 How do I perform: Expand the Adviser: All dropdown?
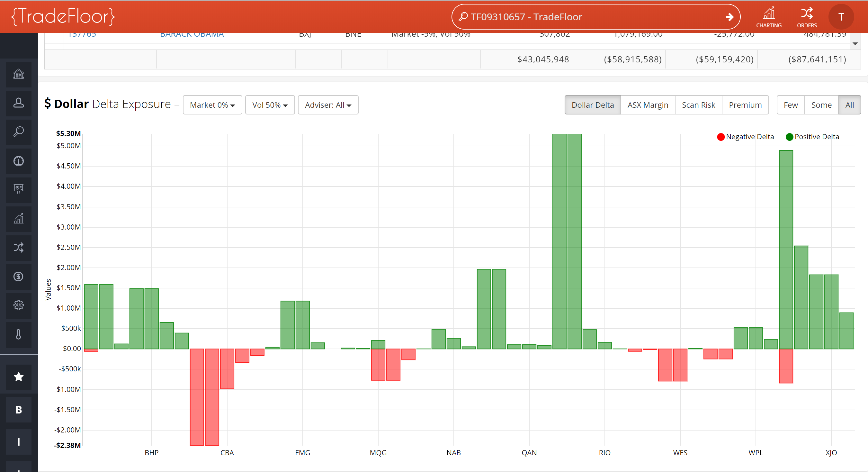pyautogui.click(x=328, y=105)
